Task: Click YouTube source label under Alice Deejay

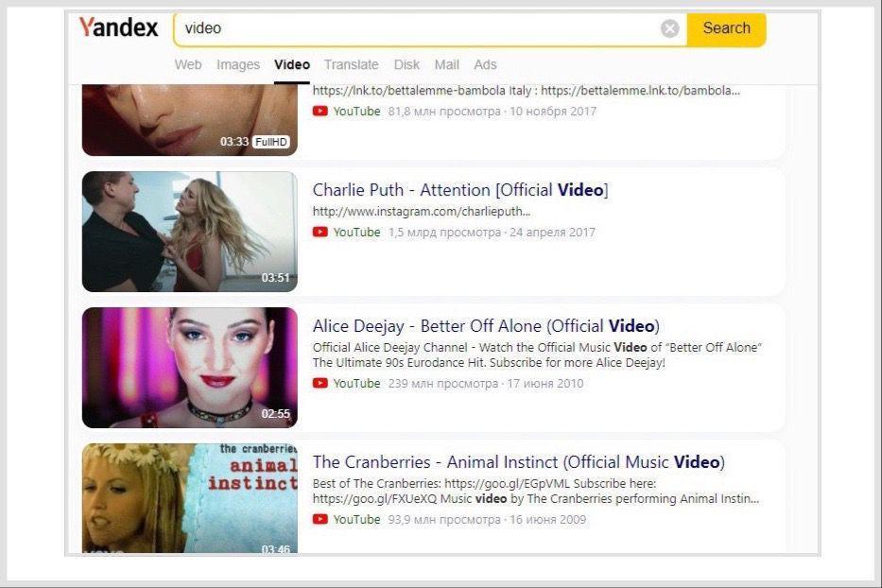Action: (x=356, y=384)
